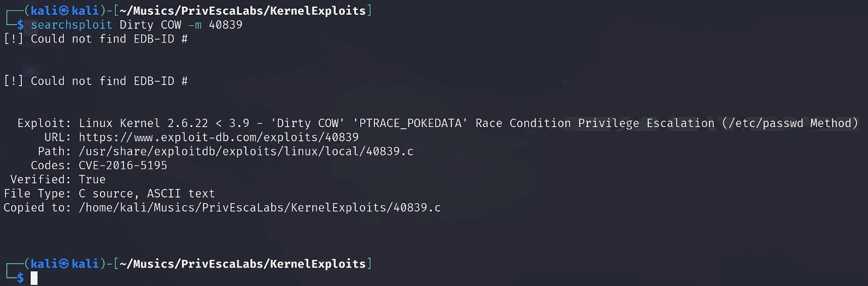Screen dimensions: 868x286
Task: Click the /usr/share/exploitdb path to 40839.c
Action: [246, 151]
